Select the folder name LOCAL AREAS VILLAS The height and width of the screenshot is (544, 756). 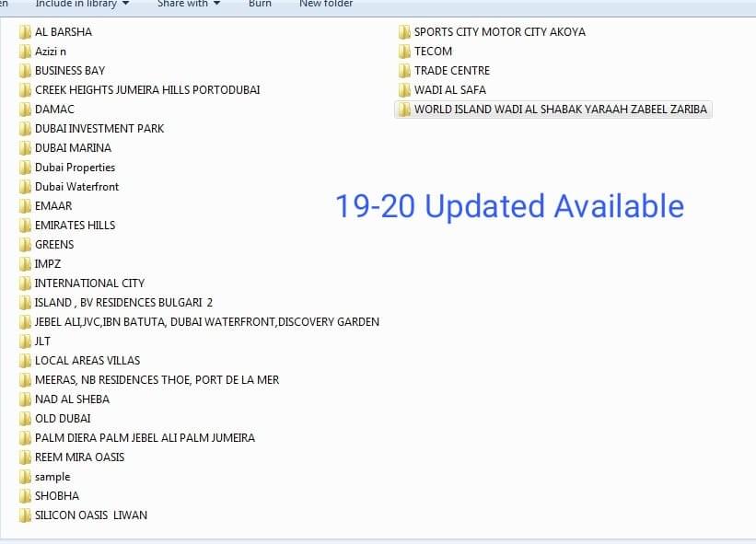[87, 361]
